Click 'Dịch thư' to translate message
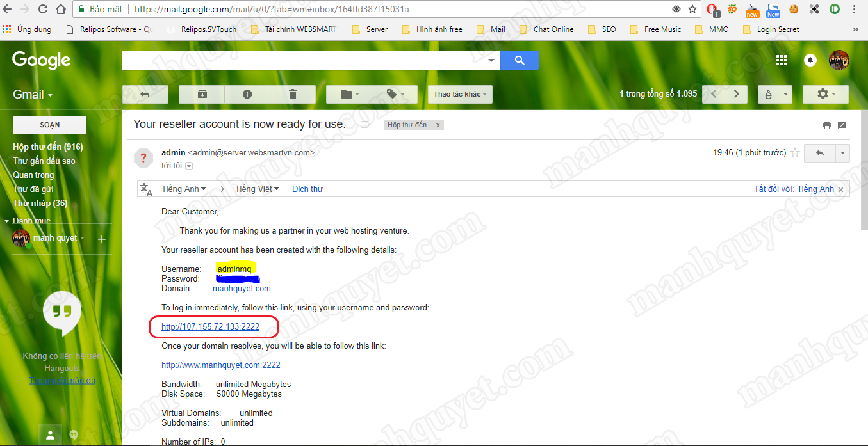This screenshot has height=446, width=868. [x=307, y=189]
